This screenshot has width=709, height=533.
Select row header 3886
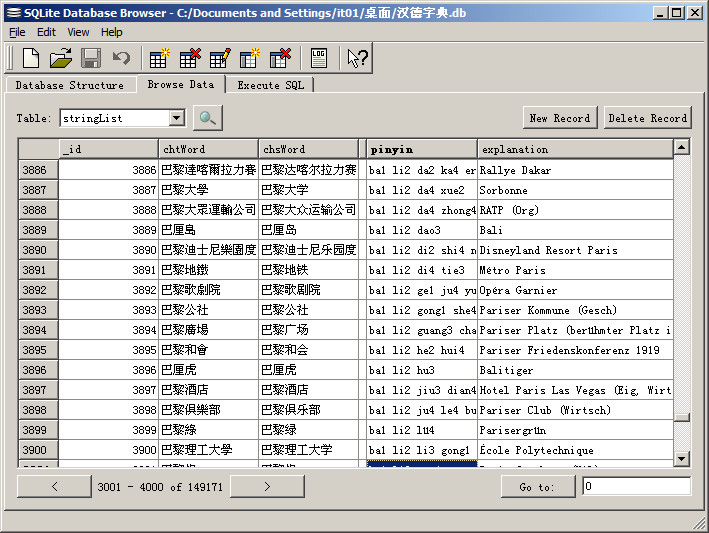click(38, 170)
